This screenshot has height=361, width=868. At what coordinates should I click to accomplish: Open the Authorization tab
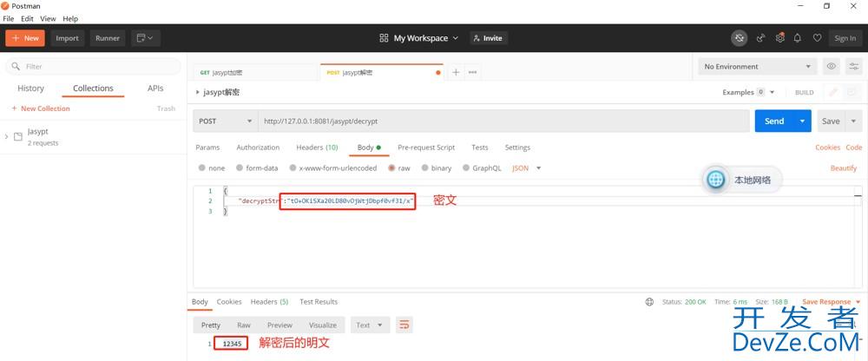click(x=258, y=148)
